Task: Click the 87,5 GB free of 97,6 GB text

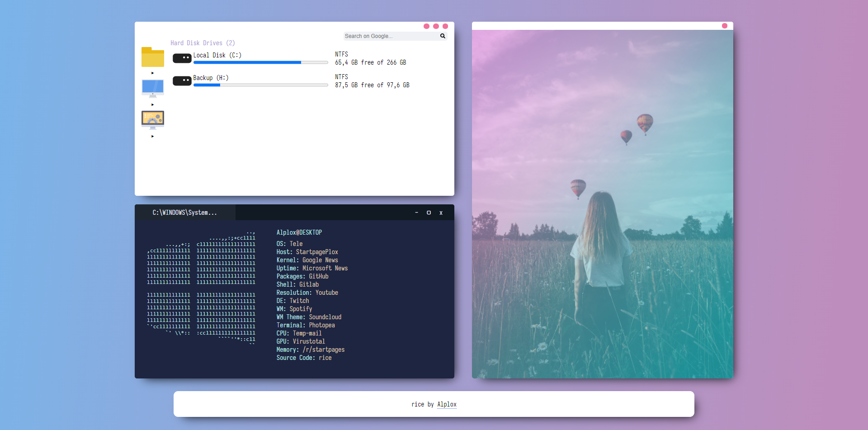Action: (x=372, y=85)
